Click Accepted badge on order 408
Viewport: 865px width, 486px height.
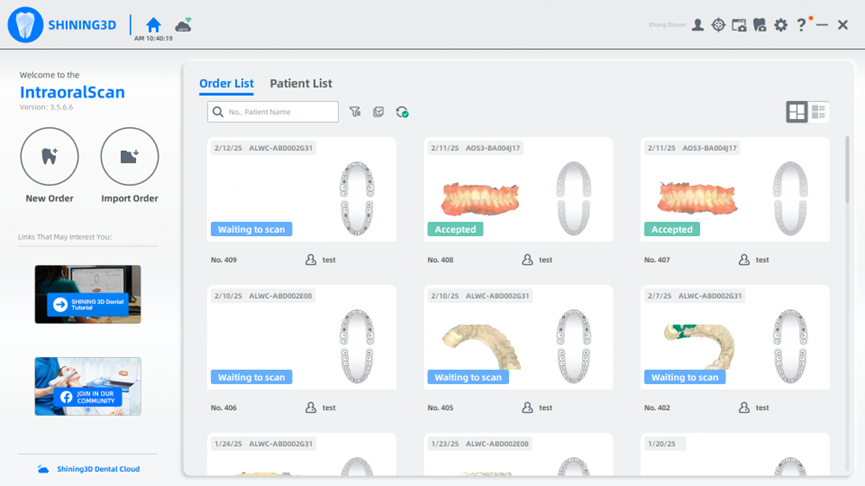[x=455, y=229]
